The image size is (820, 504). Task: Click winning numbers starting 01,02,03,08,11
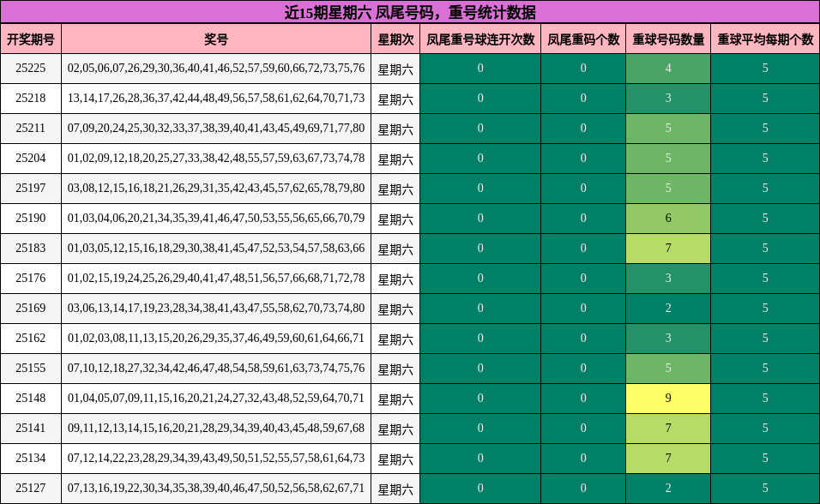pyautogui.click(x=216, y=338)
